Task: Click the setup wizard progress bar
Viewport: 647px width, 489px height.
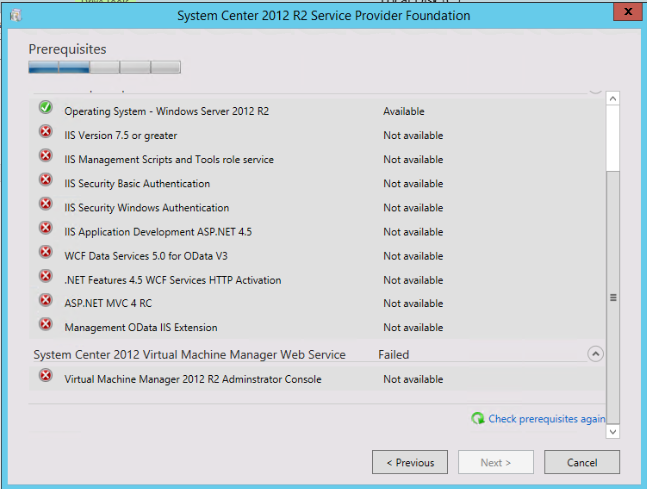Action: coord(104,68)
